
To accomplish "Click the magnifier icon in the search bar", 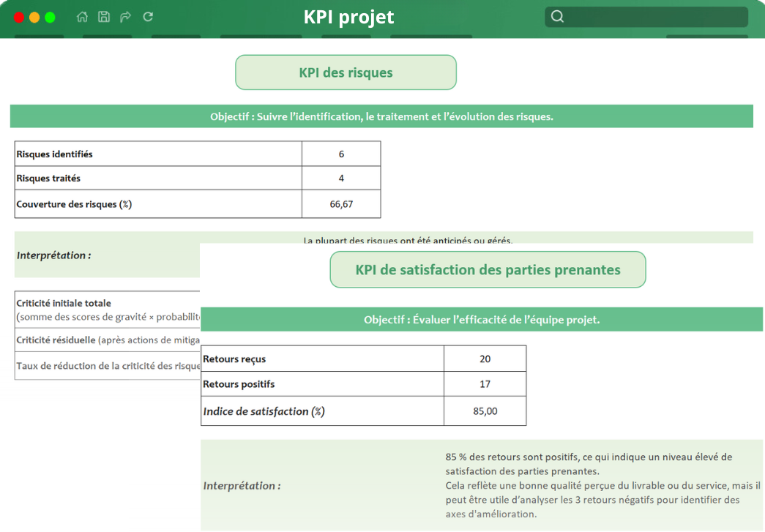I will pos(558,16).
